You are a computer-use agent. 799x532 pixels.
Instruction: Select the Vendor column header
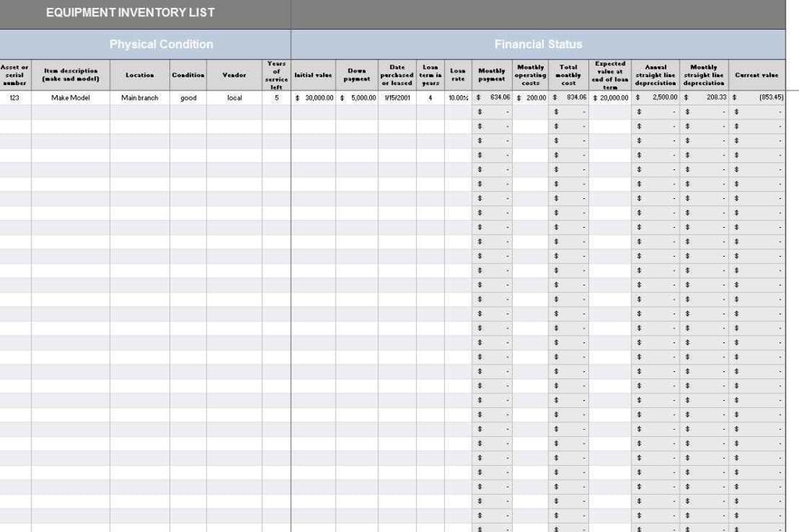(233, 75)
